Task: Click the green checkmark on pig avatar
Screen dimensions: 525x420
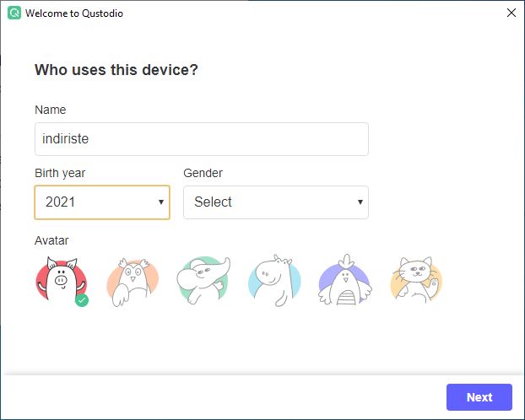Action: click(82, 300)
